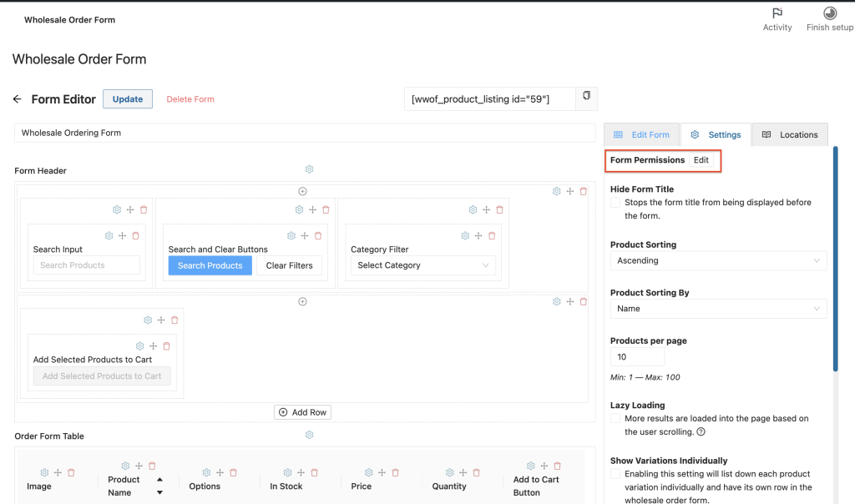The image size is (855, 504).
Task: Open Form Header settings gear icon
Action: coord(309,169)
